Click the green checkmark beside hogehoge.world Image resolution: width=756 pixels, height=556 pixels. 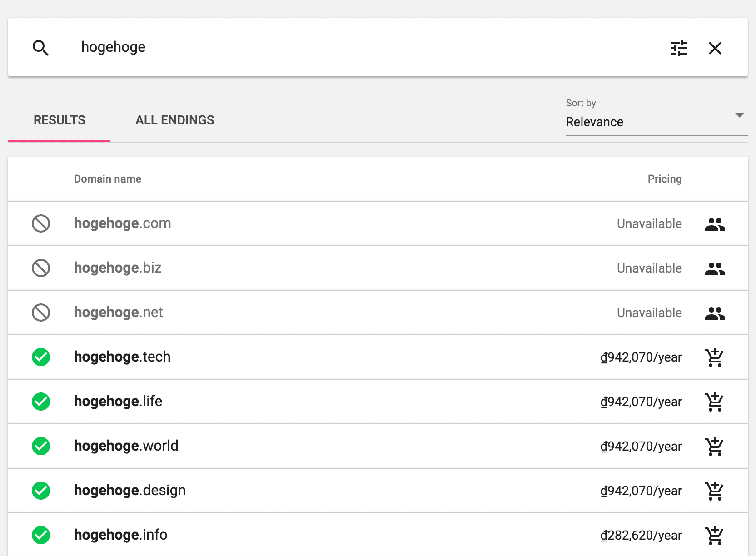click(41, 446)
